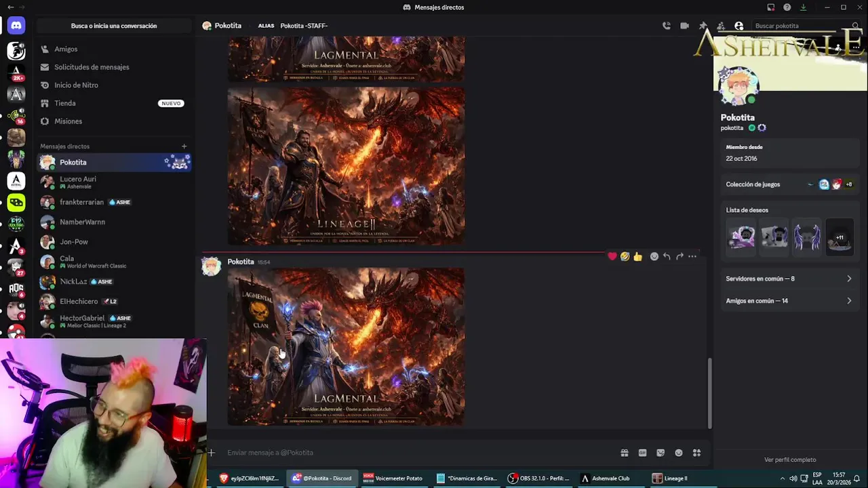Open Solicitudes de mensajes
This screenshot has height=488, width=868.
point(114,67)
